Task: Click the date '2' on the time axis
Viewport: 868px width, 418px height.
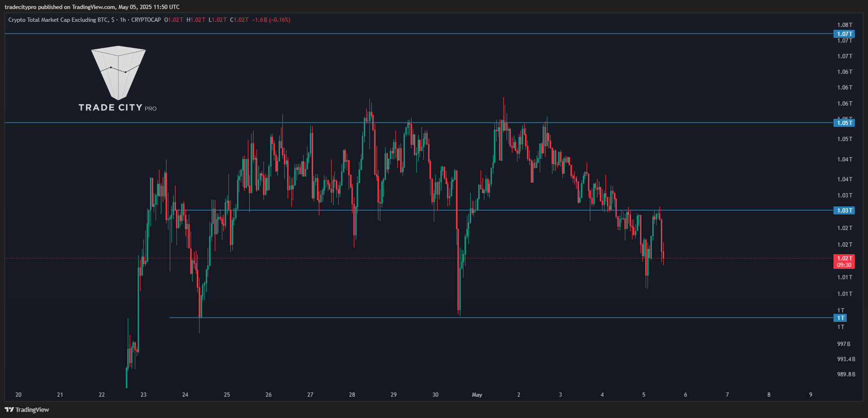Action: [x=518, y=395]
